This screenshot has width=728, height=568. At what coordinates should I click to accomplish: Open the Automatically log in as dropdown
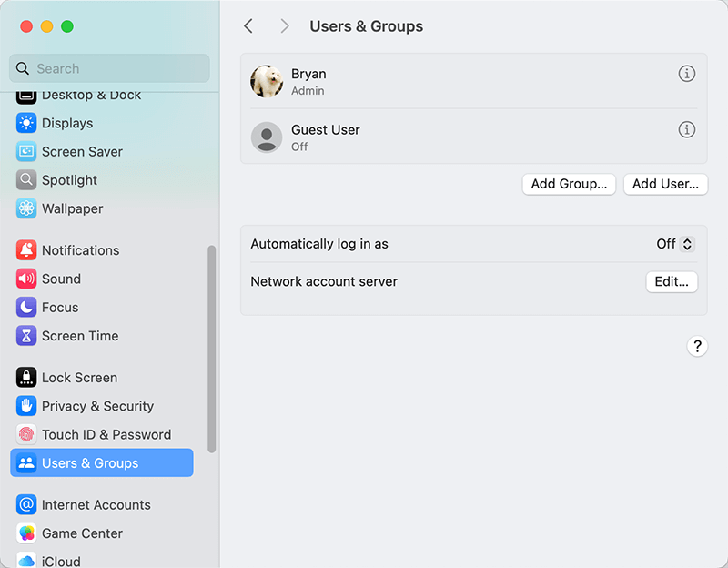tap(673, 244)
